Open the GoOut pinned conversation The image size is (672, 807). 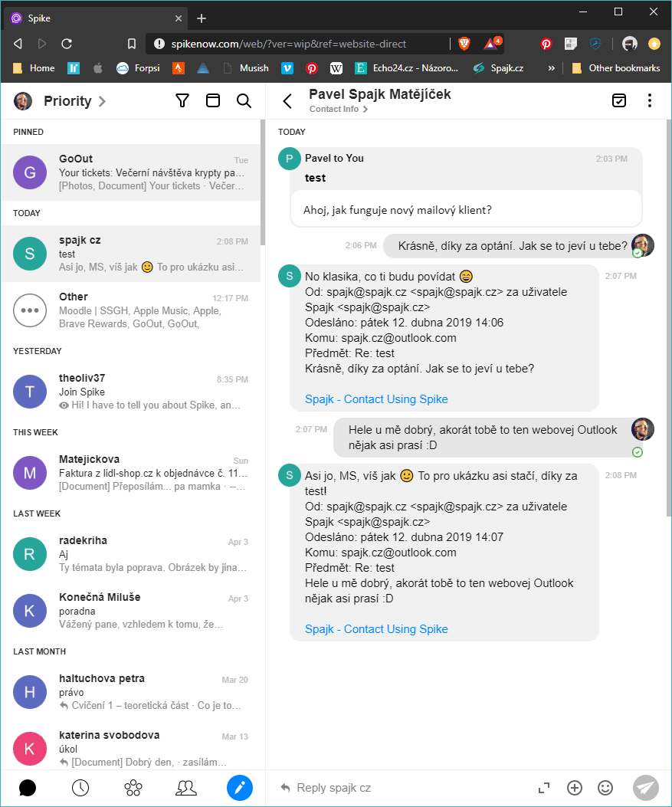(x=131, y=172)
